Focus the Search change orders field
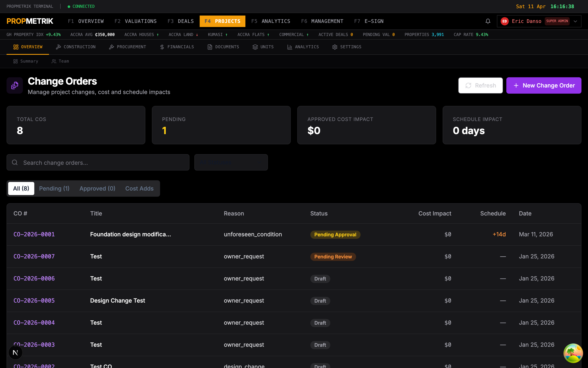588x368 pixels. pos(98,162)
